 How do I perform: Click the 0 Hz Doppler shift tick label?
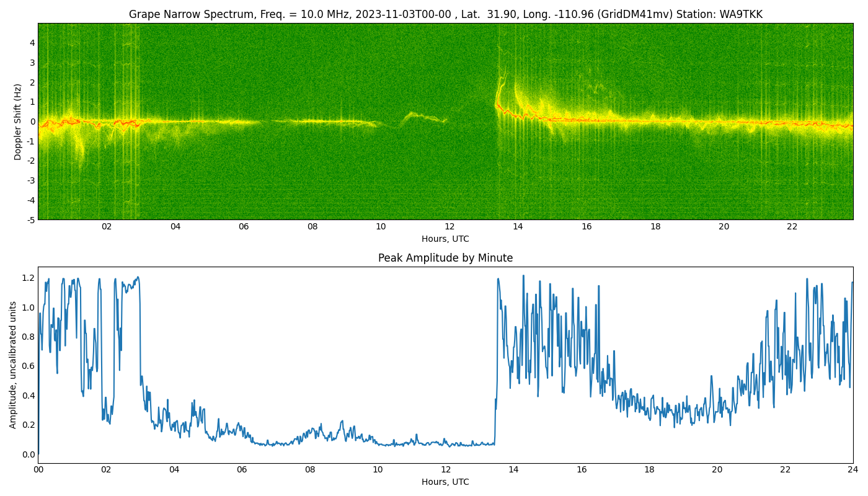(32, 122)
